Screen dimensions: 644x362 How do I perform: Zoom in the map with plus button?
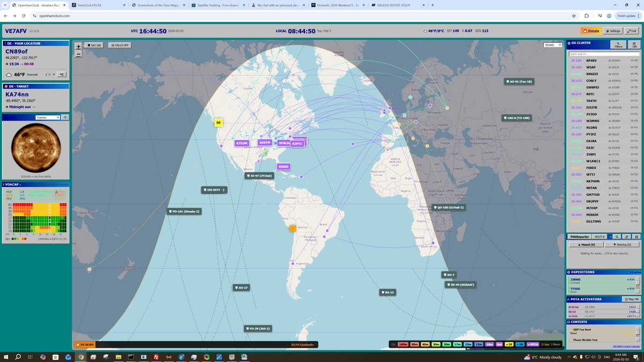coord(78,47)
